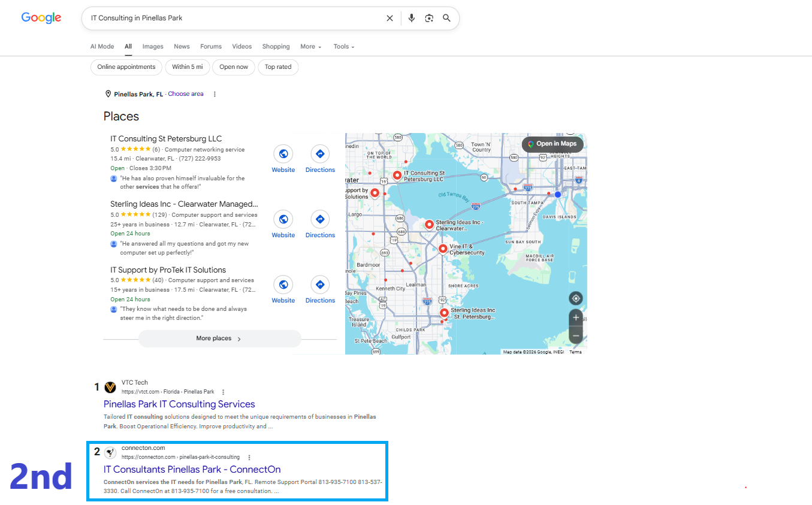Viewport: 812px width, 505px height.
Task: Click the "He has also proven himself" review snippet
Action: click(182, 183)
